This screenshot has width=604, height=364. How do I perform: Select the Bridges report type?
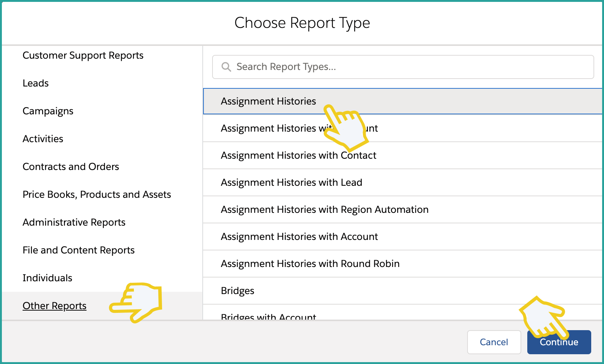[x=403, y=291]
